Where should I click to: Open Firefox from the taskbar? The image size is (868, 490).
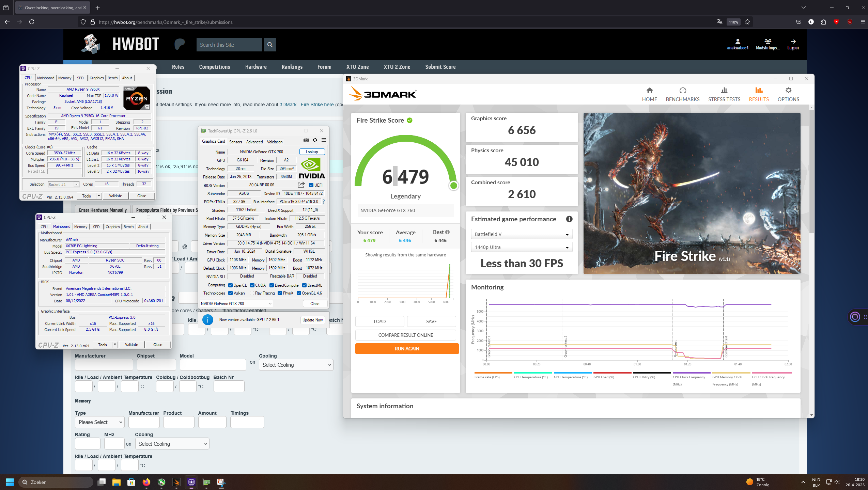coord(146,482)
